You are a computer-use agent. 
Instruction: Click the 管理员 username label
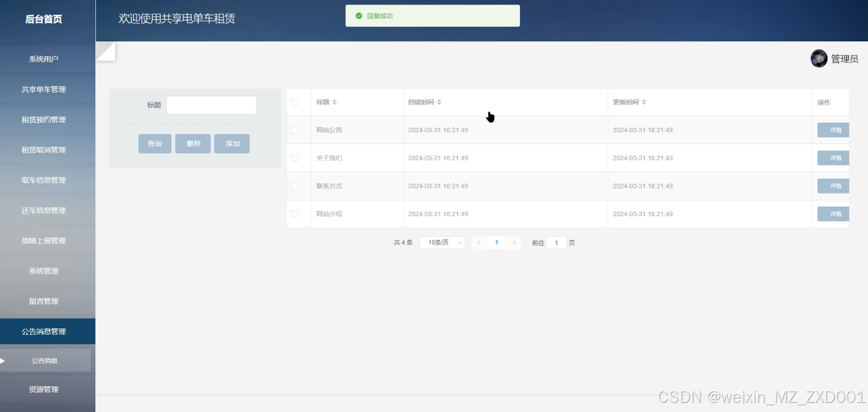845,59
